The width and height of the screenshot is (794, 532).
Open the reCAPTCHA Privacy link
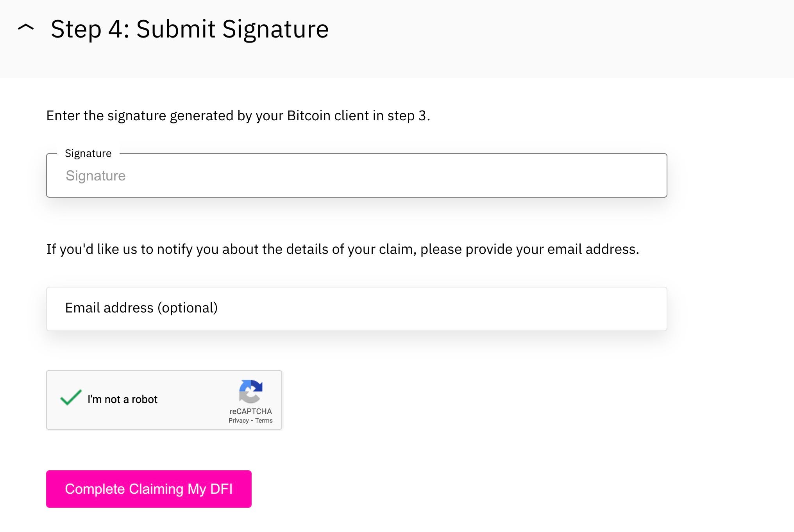pyautogui.click(x=238, y=421)
